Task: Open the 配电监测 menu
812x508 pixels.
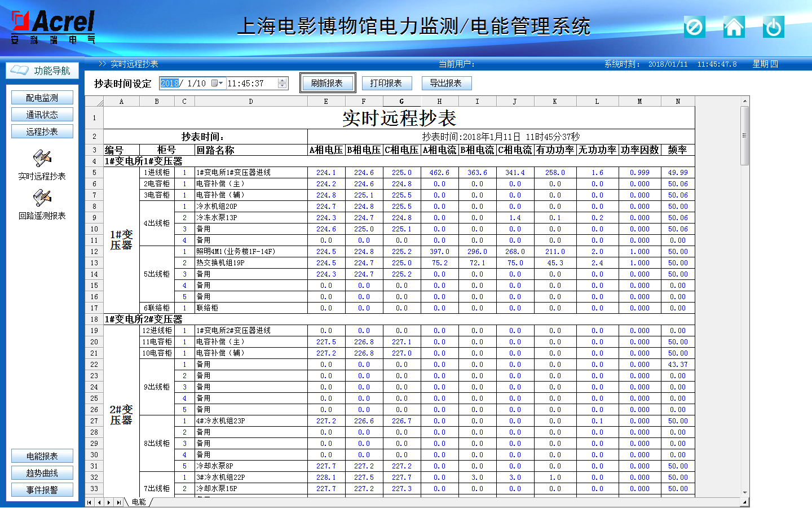Action: (42, 98)
